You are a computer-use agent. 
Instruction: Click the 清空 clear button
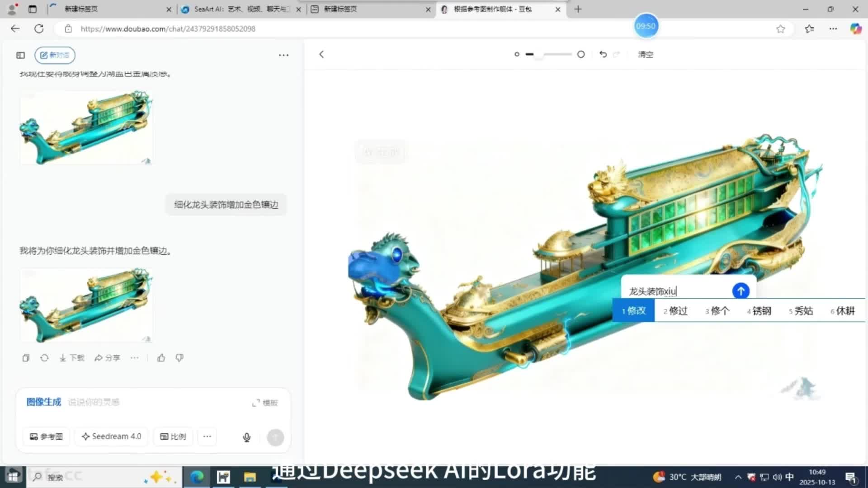645,54
